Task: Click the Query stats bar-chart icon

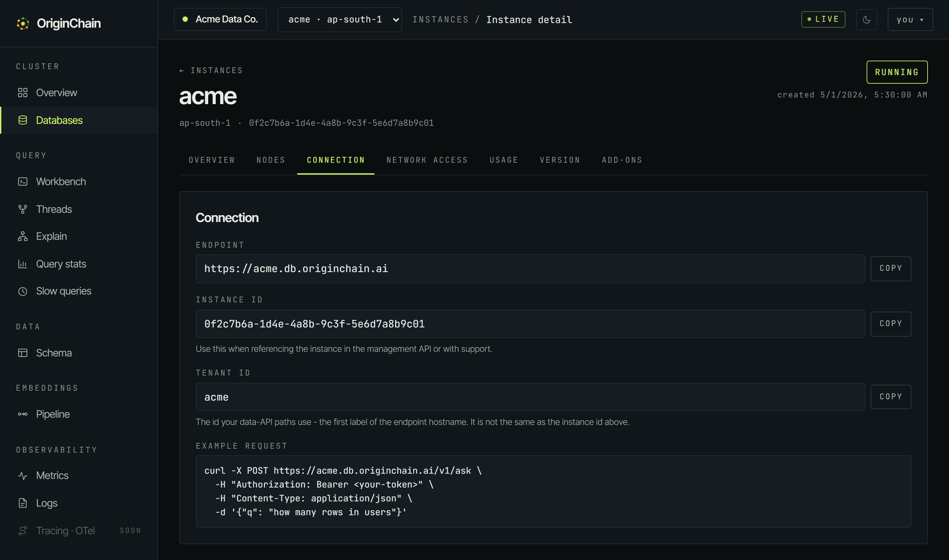Action: point(23,264)
